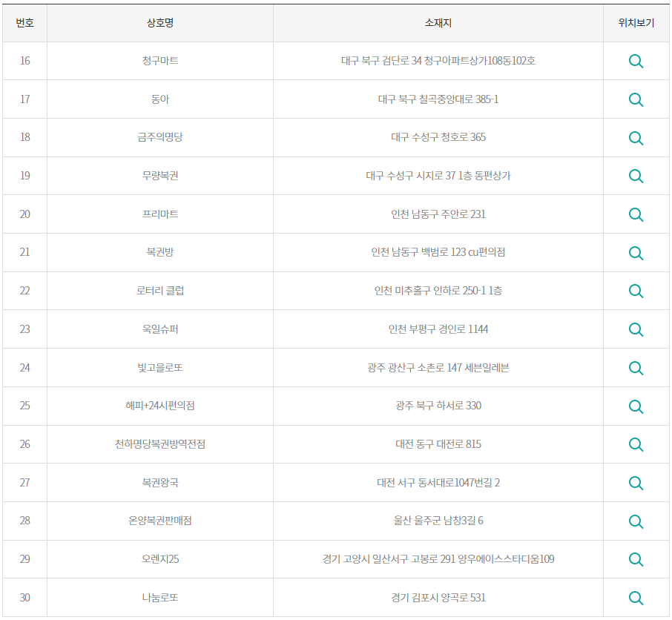Click store name 오렌지25
Screen dimensions: 672x620
[x=160, y=559]
